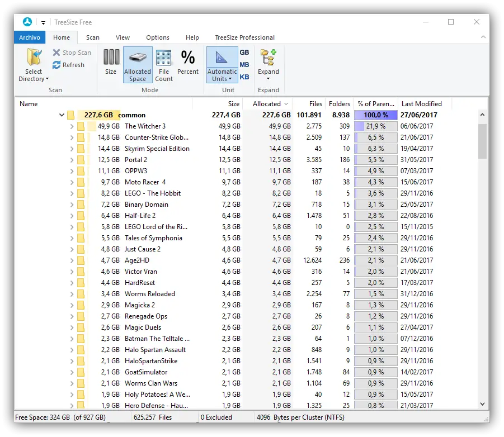Click LEGO - The Hobbit folder icon

pos(81,193)
